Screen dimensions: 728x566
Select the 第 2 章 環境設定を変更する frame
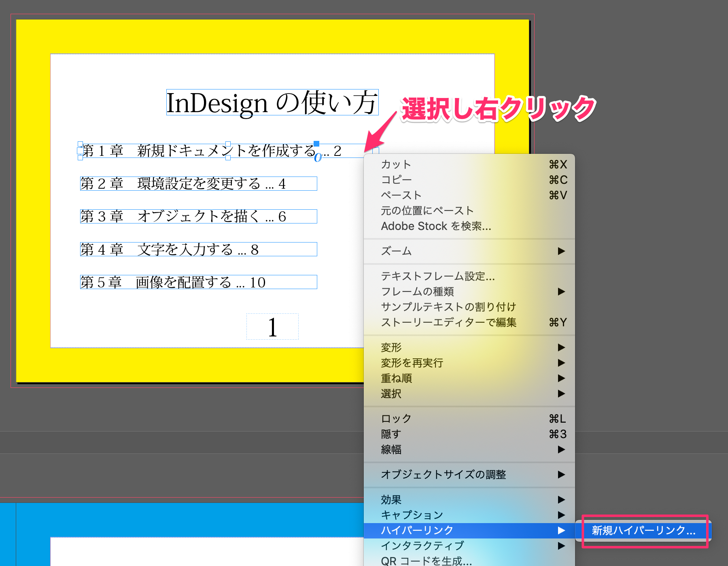click(x=198, y=183)
